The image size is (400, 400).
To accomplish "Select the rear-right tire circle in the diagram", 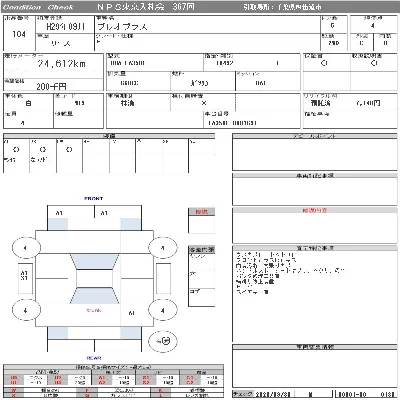I will (162, 310).
